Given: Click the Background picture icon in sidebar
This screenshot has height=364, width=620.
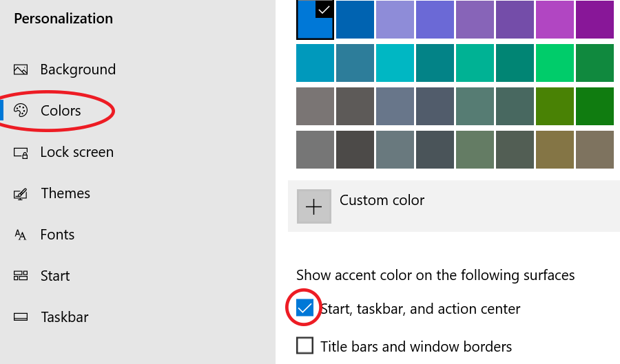Looking at the screenshot, I should click(21, 69).
